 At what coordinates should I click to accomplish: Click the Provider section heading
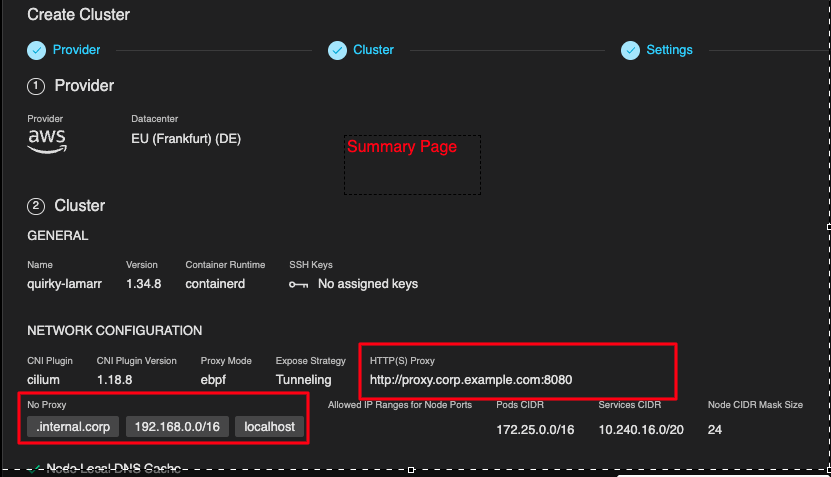click(x=84, y=86)
